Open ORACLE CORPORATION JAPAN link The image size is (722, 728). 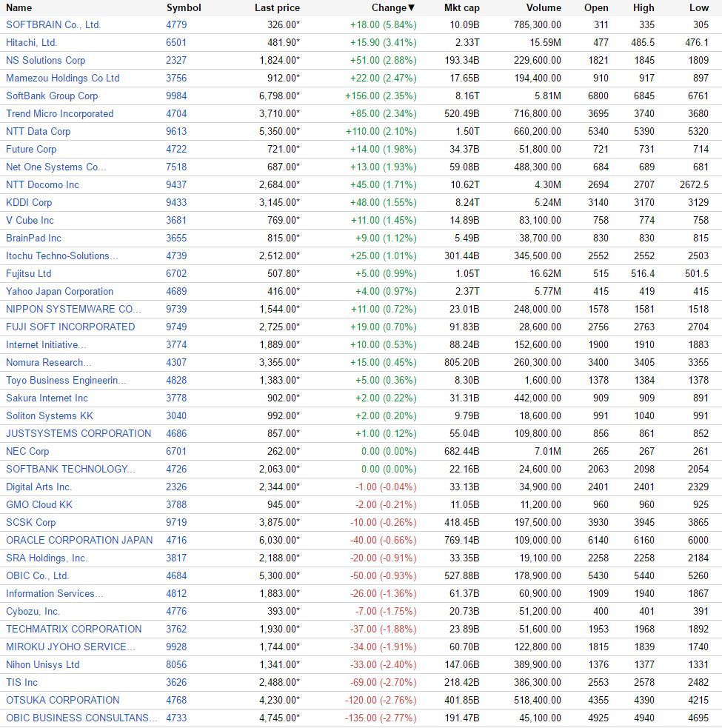tap(79, 541)
